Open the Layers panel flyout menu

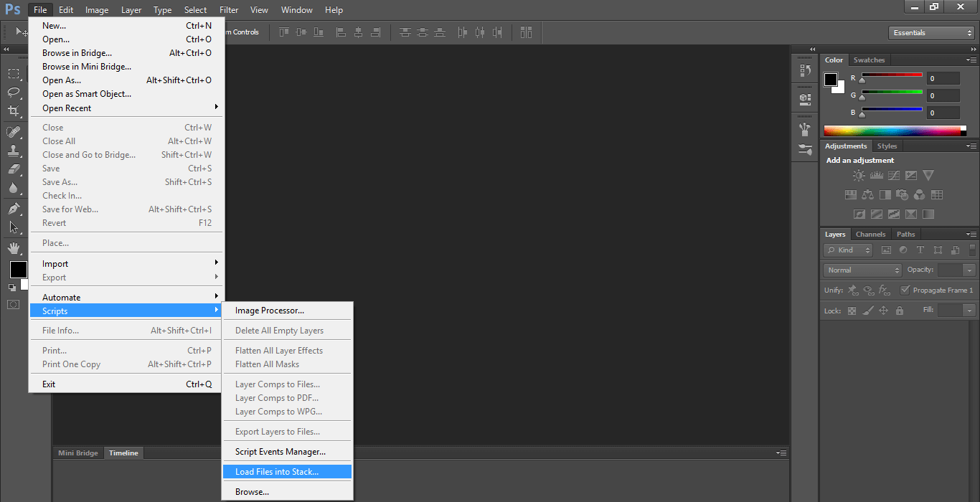tap(972, 235)
